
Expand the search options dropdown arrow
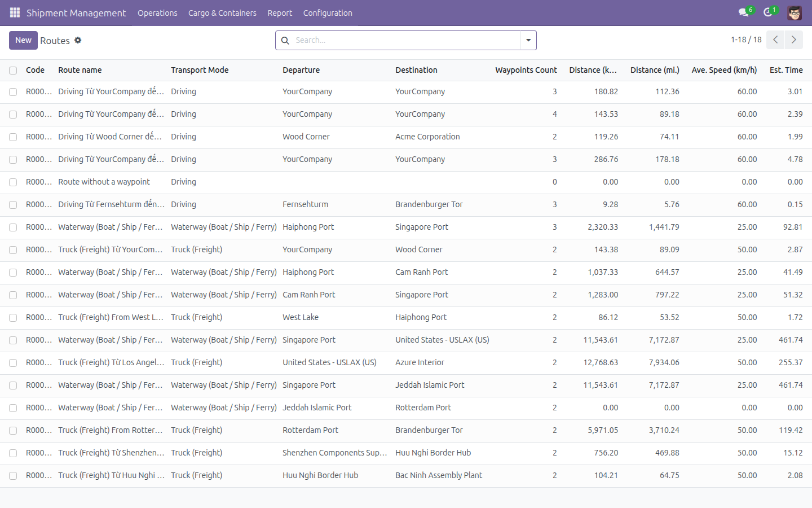528,40
